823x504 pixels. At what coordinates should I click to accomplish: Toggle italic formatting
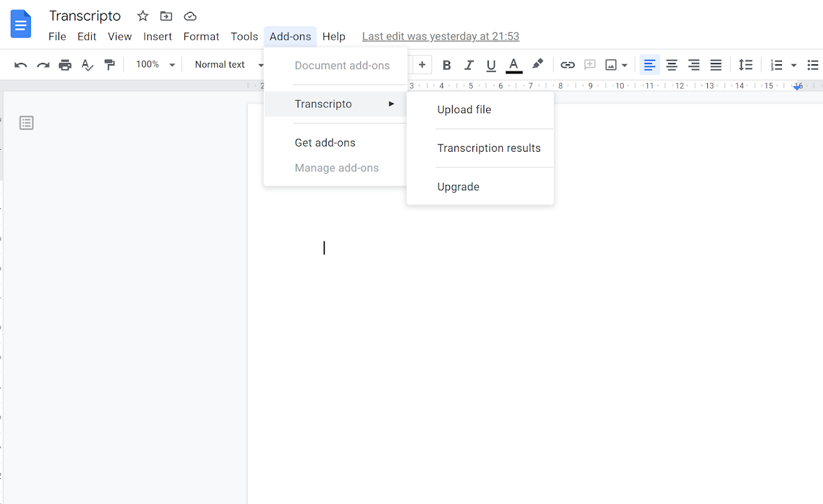tap(469, 65)
